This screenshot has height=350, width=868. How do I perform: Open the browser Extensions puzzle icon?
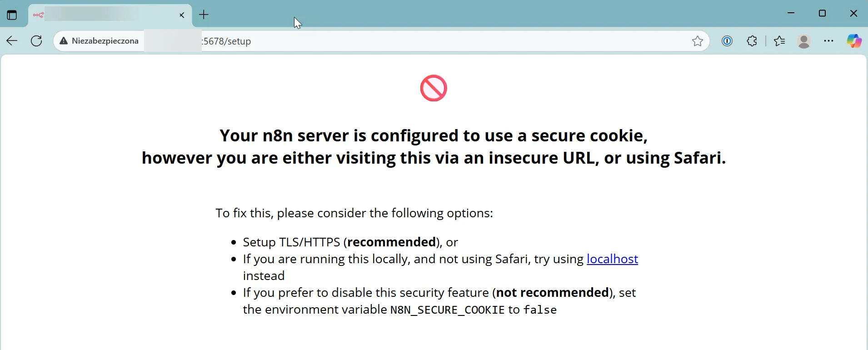coord(752,41)
